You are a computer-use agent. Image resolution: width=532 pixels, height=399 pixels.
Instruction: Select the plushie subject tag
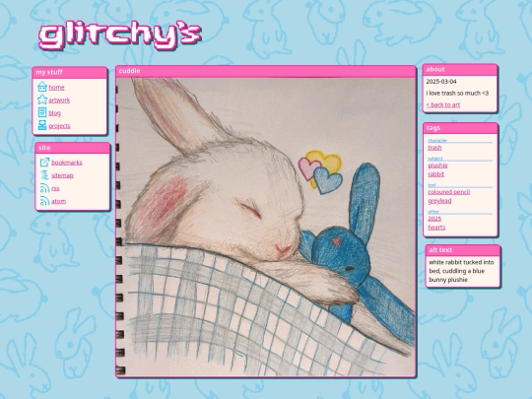437,166
